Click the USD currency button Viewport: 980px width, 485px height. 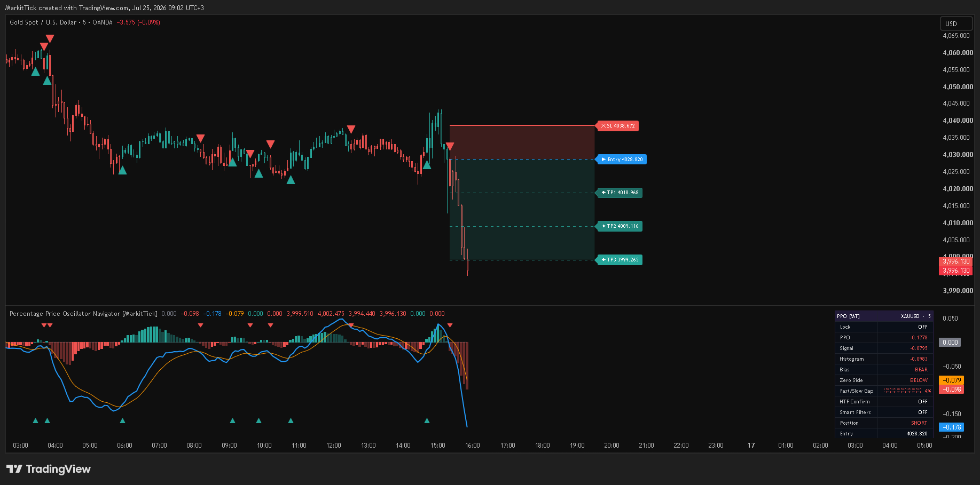956,23
